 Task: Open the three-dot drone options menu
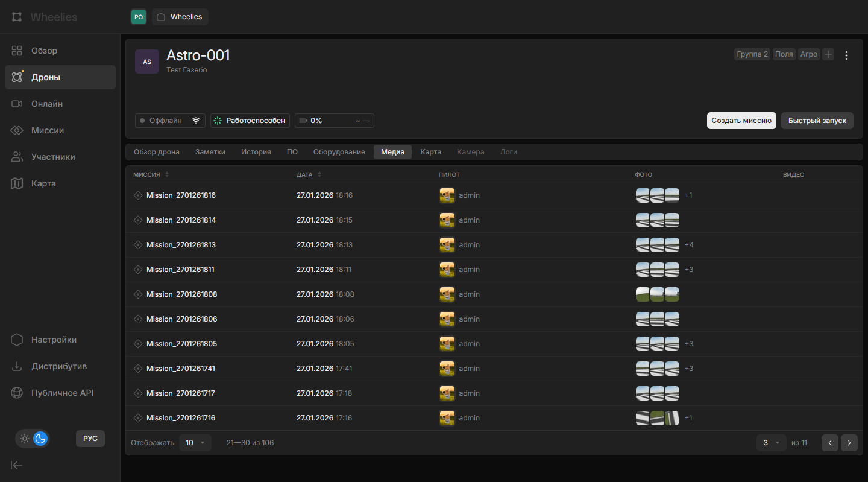click(x=846, y=55)
